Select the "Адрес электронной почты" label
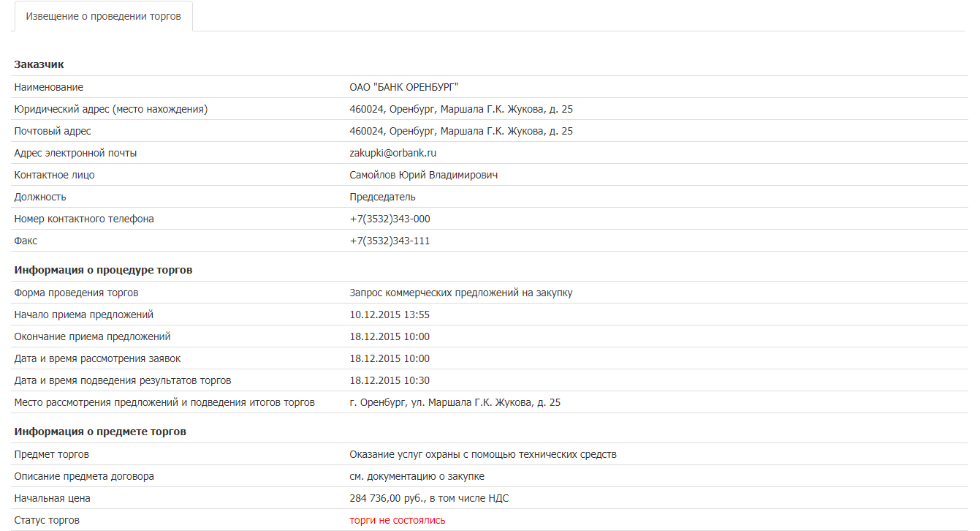Viewport: 980px width, 531px height. coord(75,153)
